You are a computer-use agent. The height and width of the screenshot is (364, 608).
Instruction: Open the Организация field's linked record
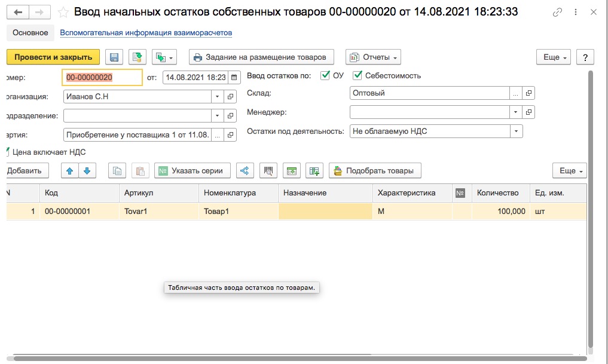coord(230,96)
